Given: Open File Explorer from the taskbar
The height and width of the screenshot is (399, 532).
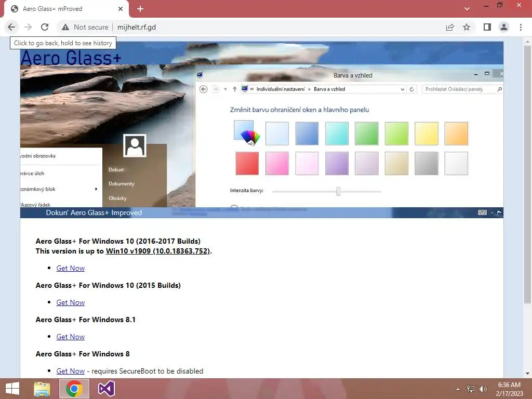Looking at the screenshot, I should 42,389.
